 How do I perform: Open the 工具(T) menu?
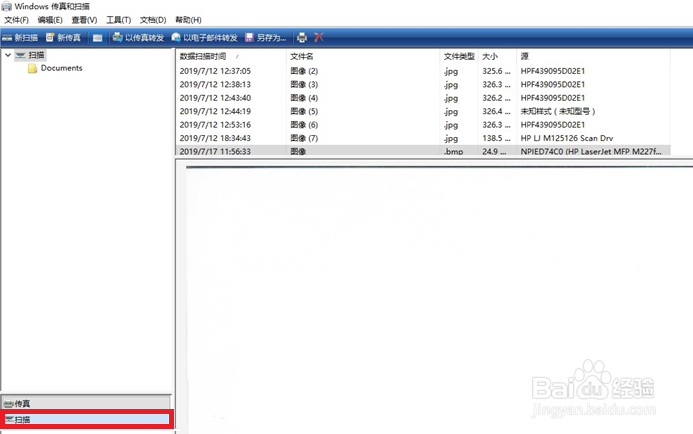(x=118, y=20)
